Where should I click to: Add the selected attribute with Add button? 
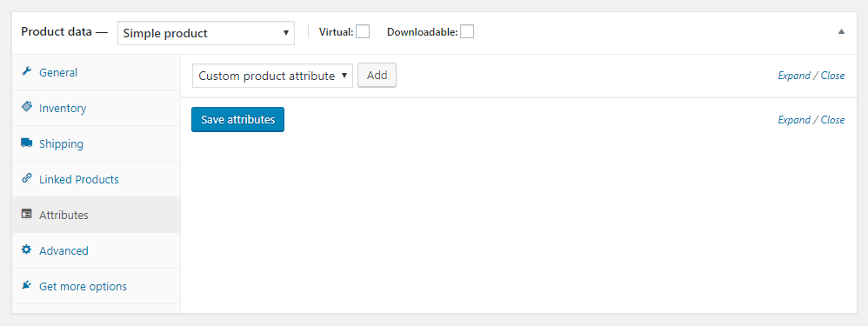click(377, 76)
